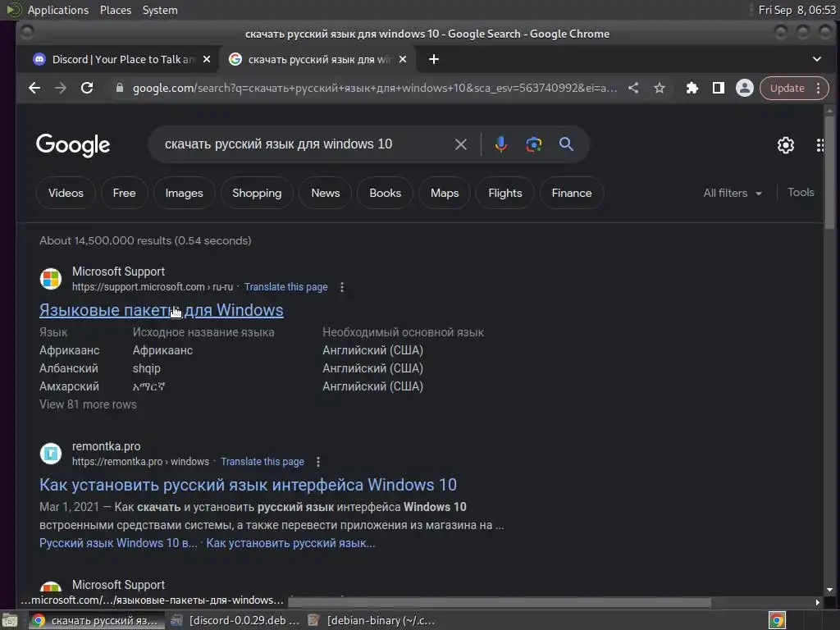This screenshot has height=630, width=840.
Task: Open more options for remontka.pro result
Action: [x=318, y=462]
